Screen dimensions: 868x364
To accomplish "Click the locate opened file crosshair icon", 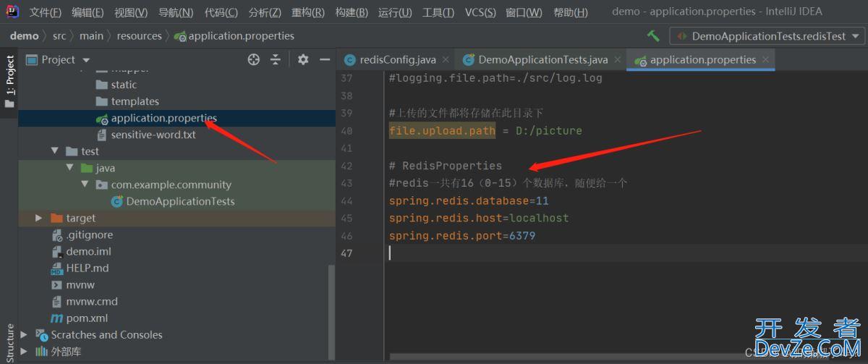I will (x=253, y=59).
